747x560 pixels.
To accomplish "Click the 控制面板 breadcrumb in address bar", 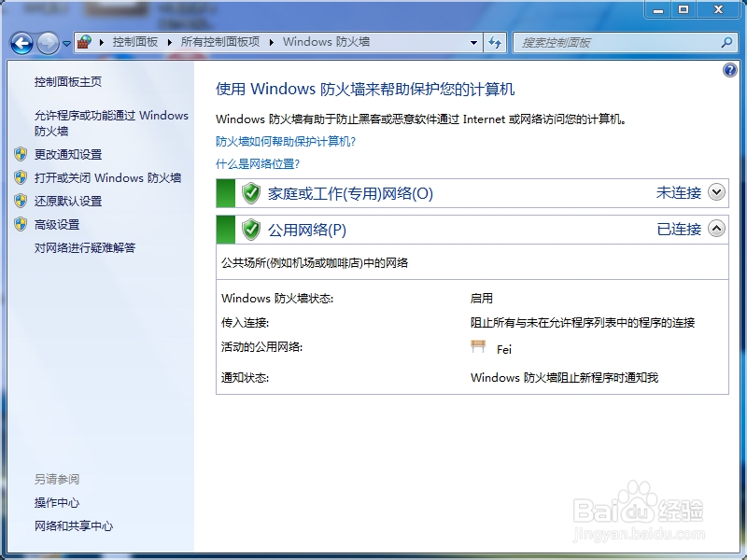I will pyautogui.click(x=134, y=42).
